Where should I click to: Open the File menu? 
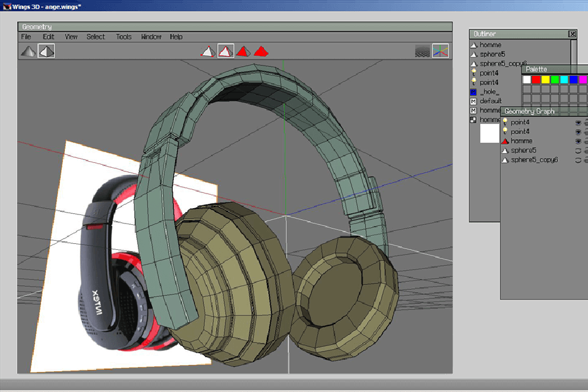26,37
